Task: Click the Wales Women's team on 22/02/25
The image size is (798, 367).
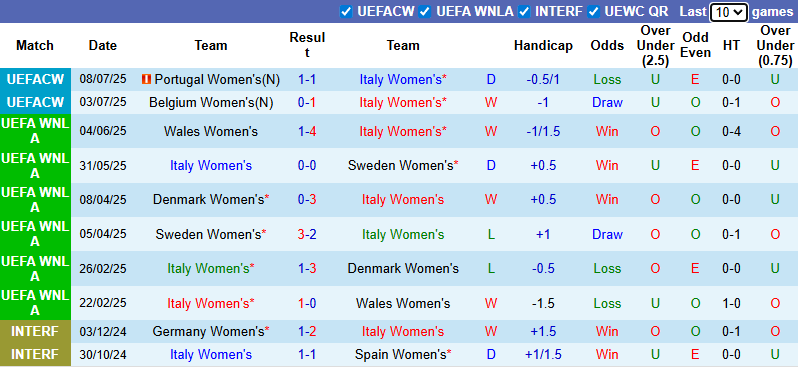Action: pos(403,304)
